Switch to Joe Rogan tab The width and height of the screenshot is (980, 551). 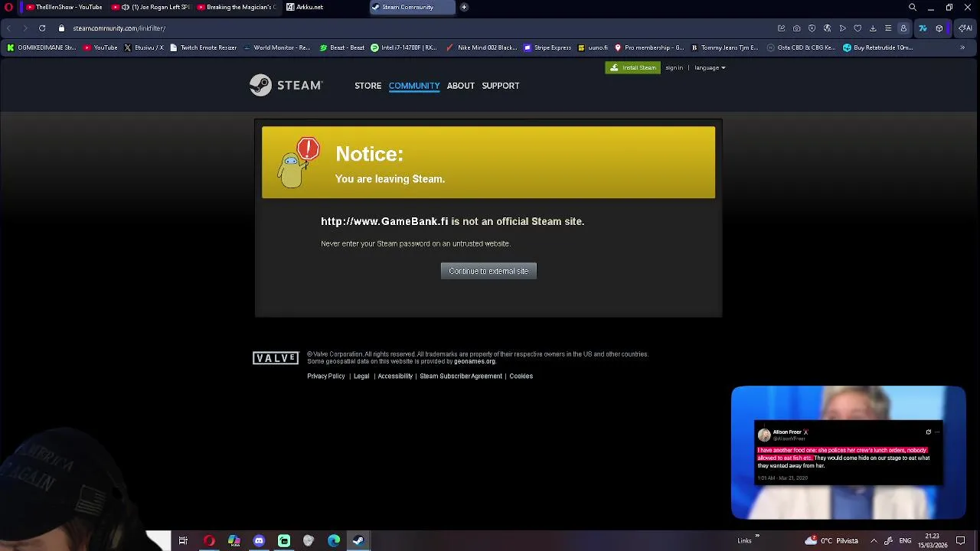click(x=150, y=7)
